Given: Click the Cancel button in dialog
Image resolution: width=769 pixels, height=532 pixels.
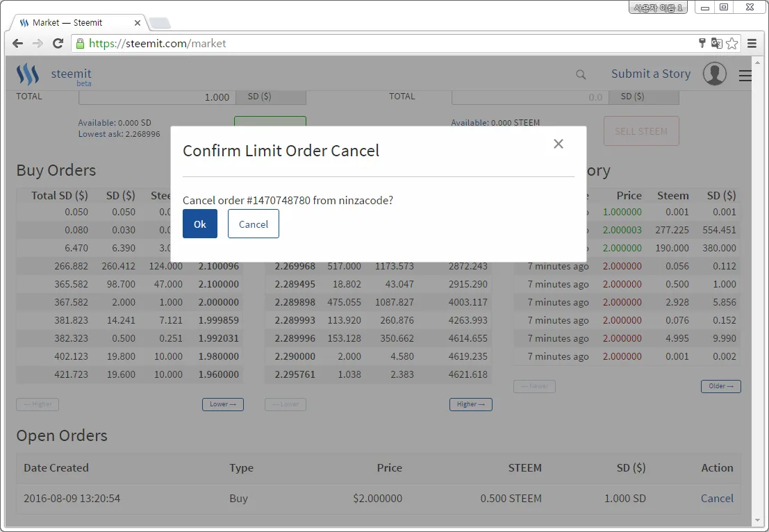Looking at the screenshot, I should pyautogui.click(x=253, y=224).
